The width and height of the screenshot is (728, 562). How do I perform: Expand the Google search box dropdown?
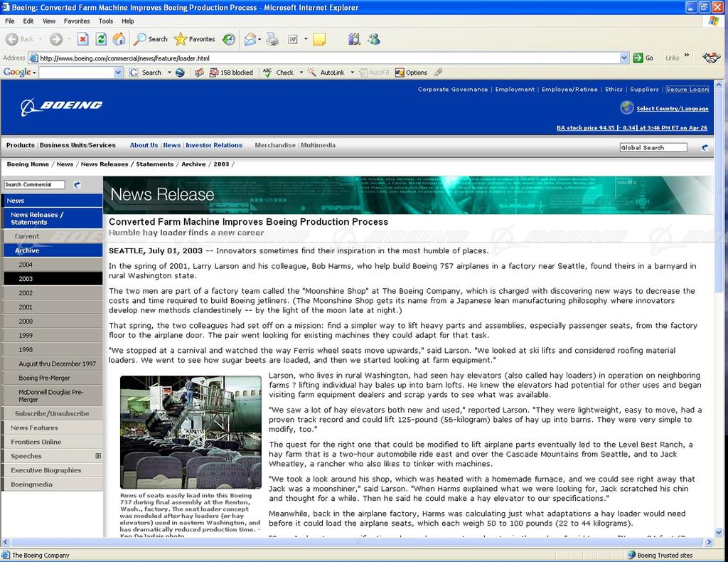[x=118, y=73]
